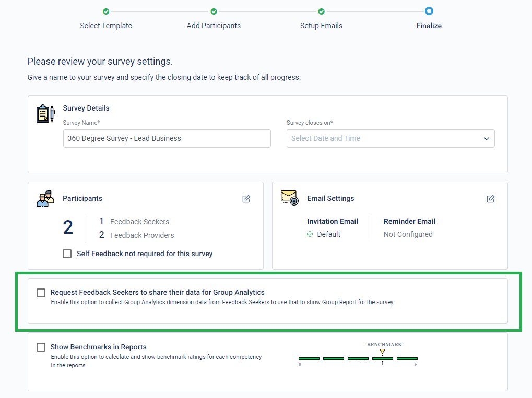Enable Show Benchmarks in Reports checkbox
The height and width of the screenshot is (398, 532).
[41, 347]
